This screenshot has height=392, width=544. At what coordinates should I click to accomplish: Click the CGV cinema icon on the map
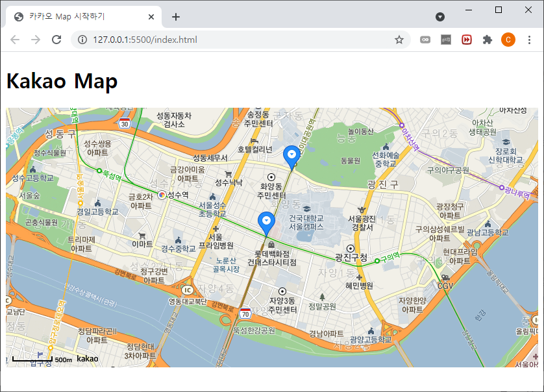pos(445,278)
